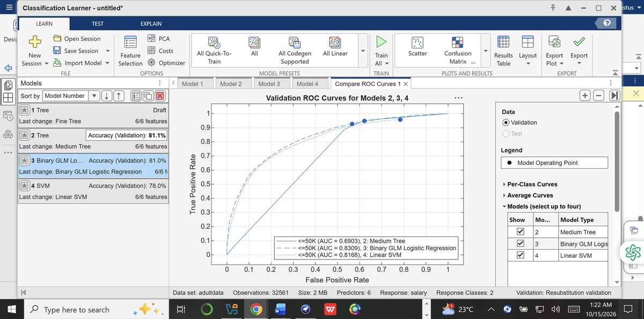Uncheck Show for Medium Tree model
Image resolution: width=644 pixels, height=319 pixels.
[519, 232]
